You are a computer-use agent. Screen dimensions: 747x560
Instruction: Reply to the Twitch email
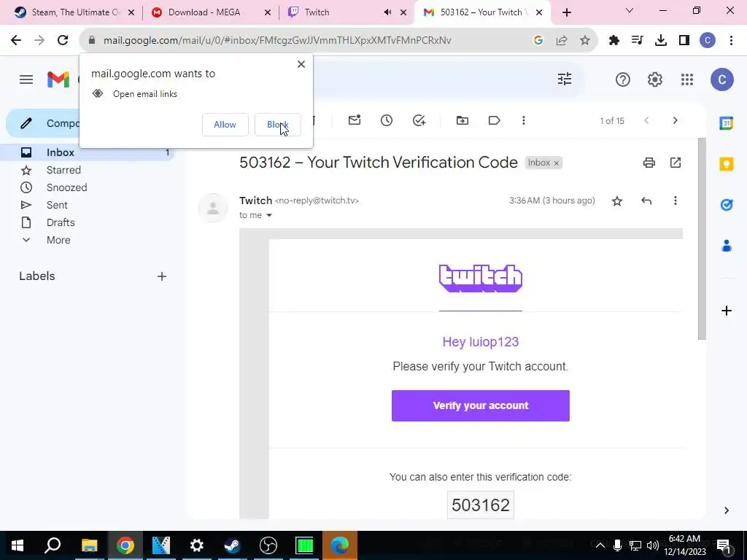point(646,201)
